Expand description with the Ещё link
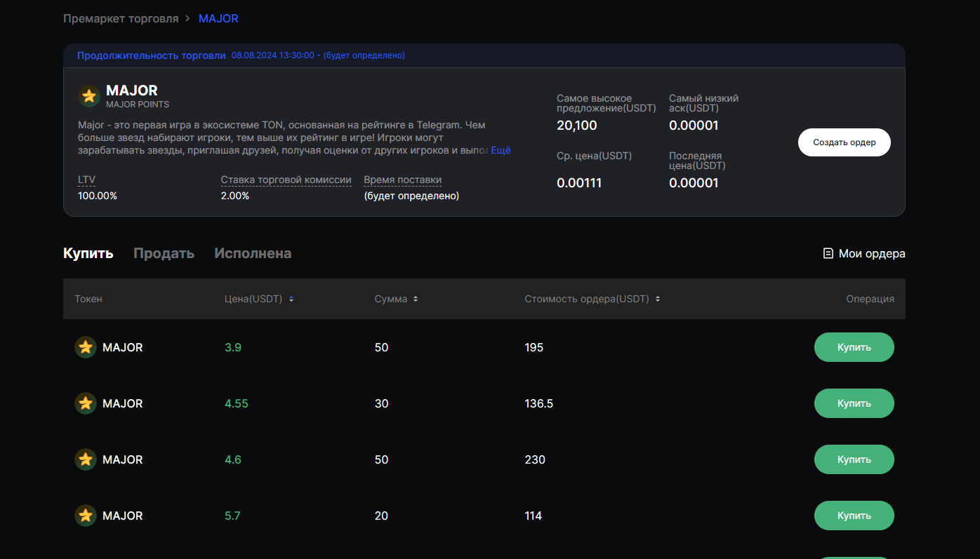980x559 pixels. (501, 150)
